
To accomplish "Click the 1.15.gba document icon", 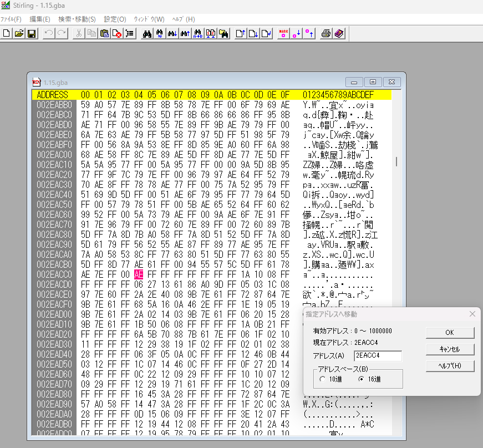I will (x=37, y=82).
